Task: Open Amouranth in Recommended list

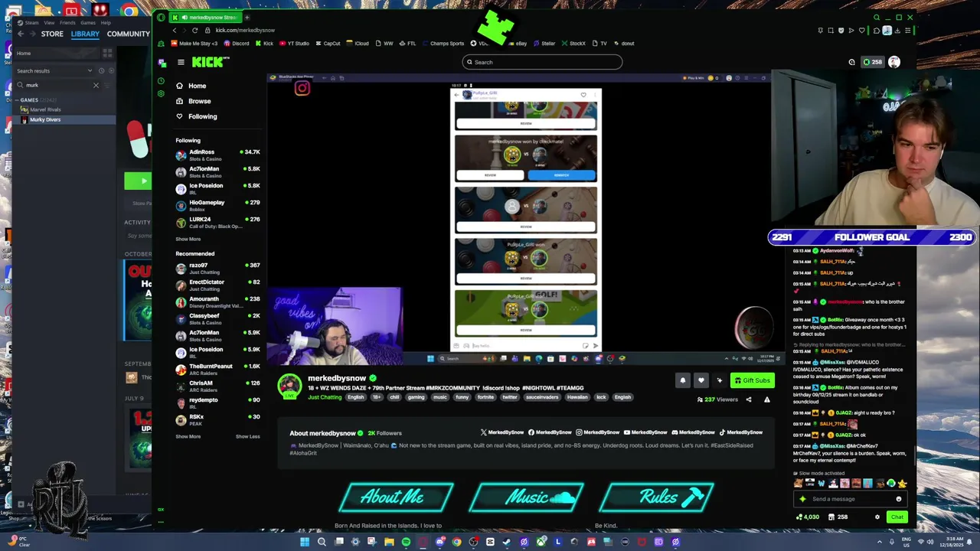Action: coord(217,302)
